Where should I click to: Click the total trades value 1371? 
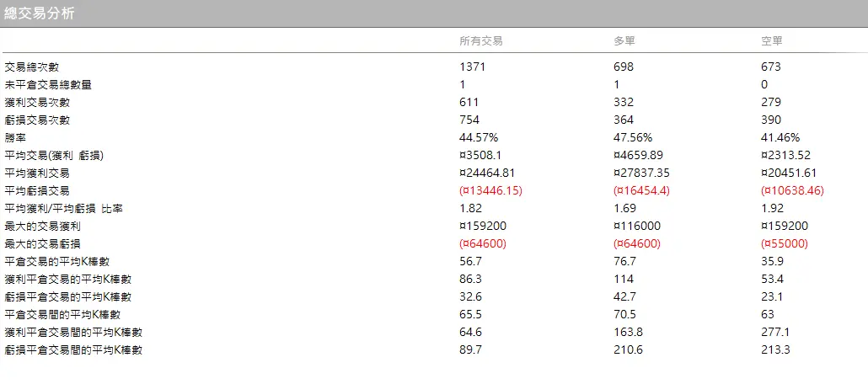[x=473, y=67]
